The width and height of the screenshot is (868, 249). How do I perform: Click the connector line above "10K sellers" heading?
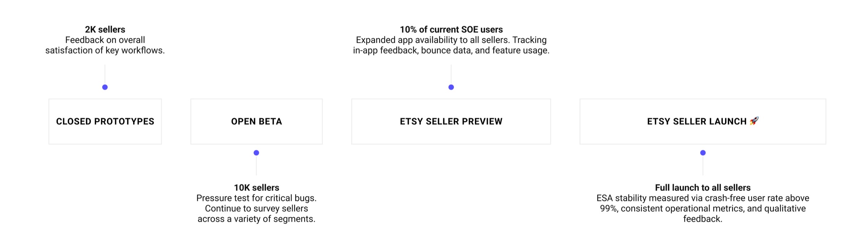(x=256, y=166)
